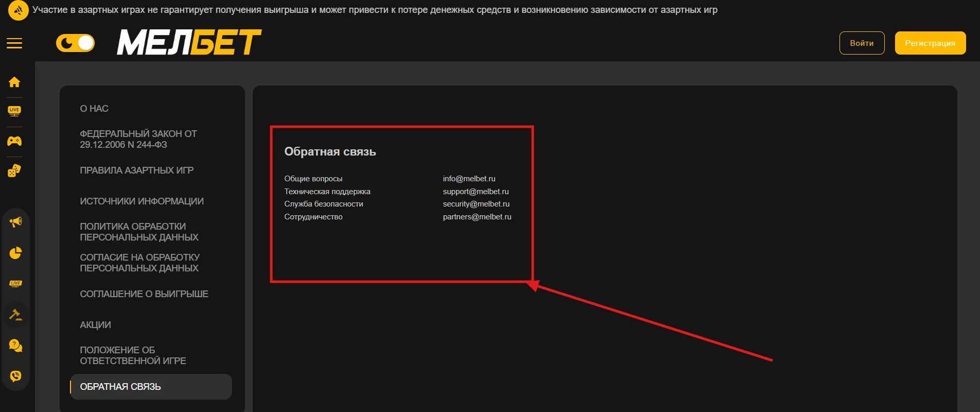The height and width of the screenshot is (412, 980).
Task: Click the Общие вопросы label
Action: coord(313,179)
